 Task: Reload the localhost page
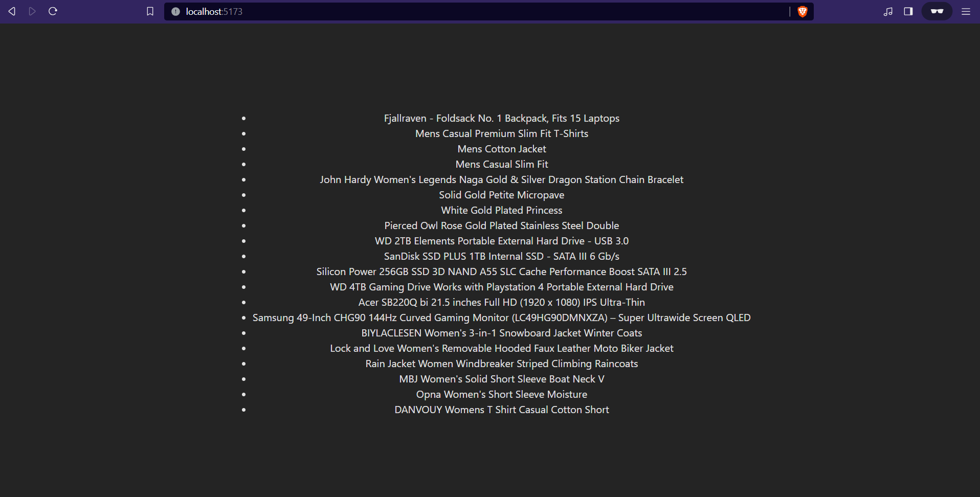(x=53, y=11)
